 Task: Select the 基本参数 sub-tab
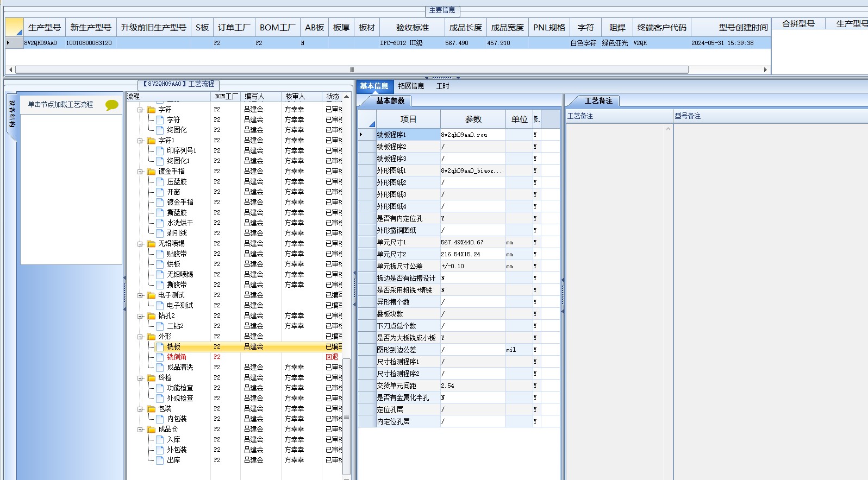coord(390,100)
